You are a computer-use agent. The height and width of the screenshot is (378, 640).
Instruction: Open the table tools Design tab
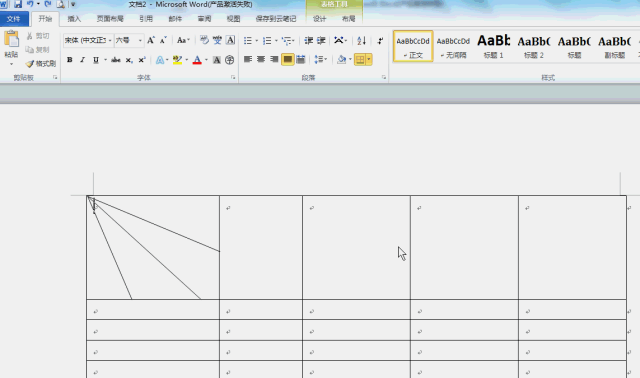[320, 19]
